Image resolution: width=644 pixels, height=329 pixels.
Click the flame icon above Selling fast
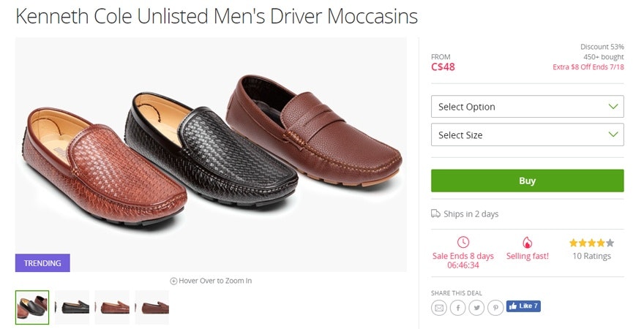point(527,242)
